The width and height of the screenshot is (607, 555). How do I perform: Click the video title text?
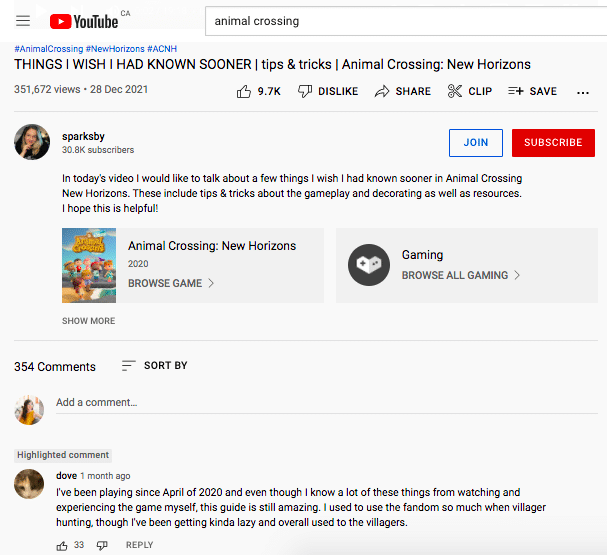tap(273, 64)
